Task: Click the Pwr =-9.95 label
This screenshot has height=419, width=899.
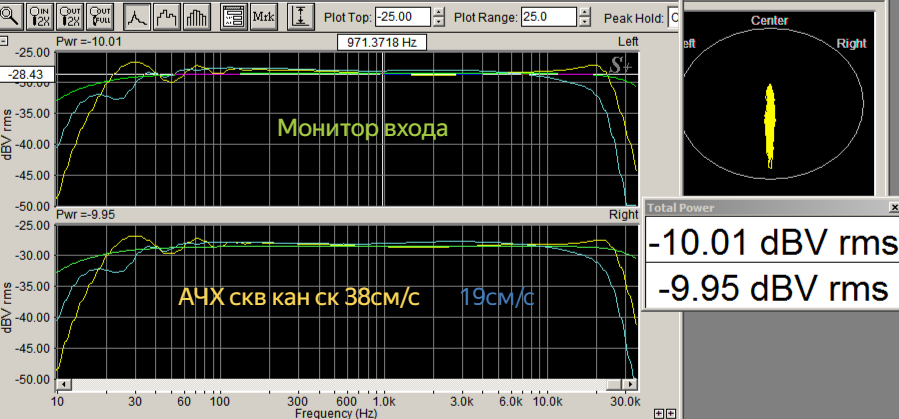Action: (x=87, y=214)
